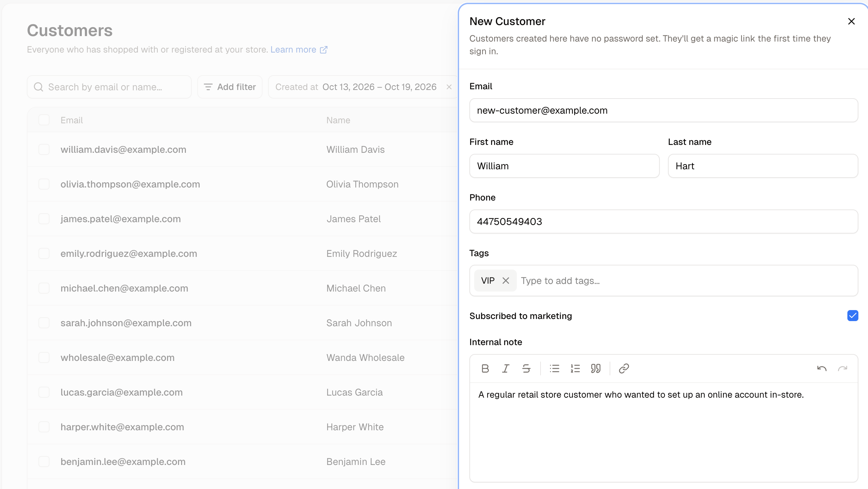Image resolution: width=868 pixels, height=489 pixels.
Task: Check the olivia.thompson@example.com row
Action: point(44,184)
